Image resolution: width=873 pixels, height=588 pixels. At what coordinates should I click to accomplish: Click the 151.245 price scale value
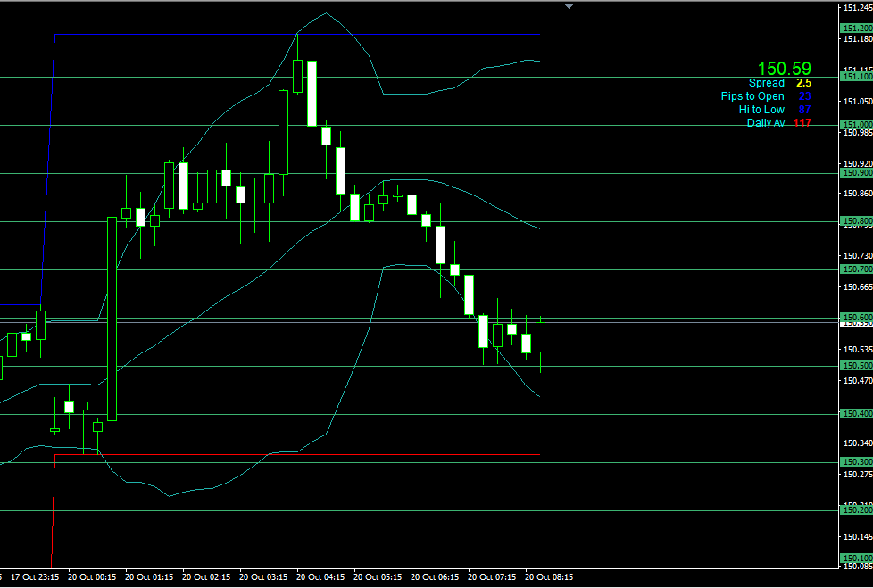tap(857, 8)
